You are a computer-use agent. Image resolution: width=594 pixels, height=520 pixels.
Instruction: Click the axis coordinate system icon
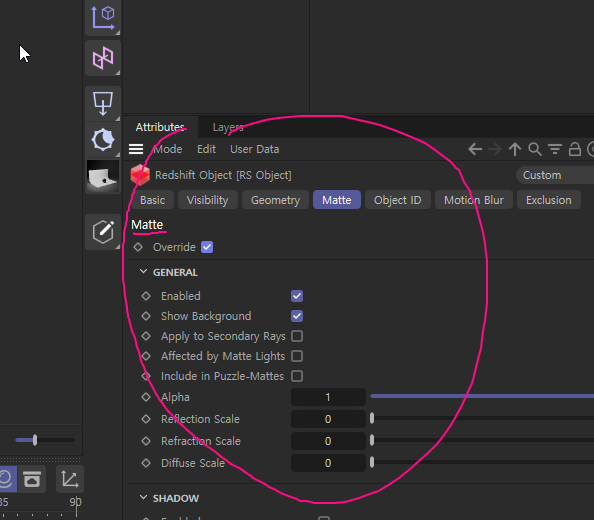pyautogui.click(x=103, y=17)
